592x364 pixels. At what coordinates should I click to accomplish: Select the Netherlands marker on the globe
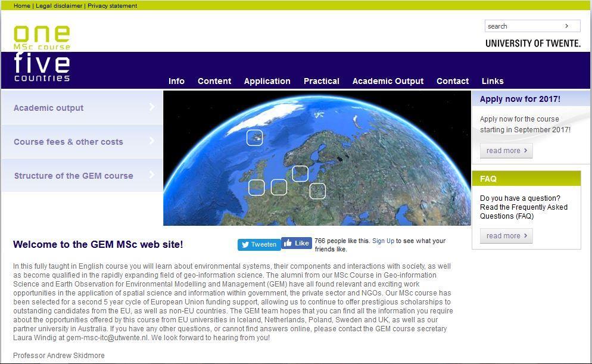(x=279, y=187)
